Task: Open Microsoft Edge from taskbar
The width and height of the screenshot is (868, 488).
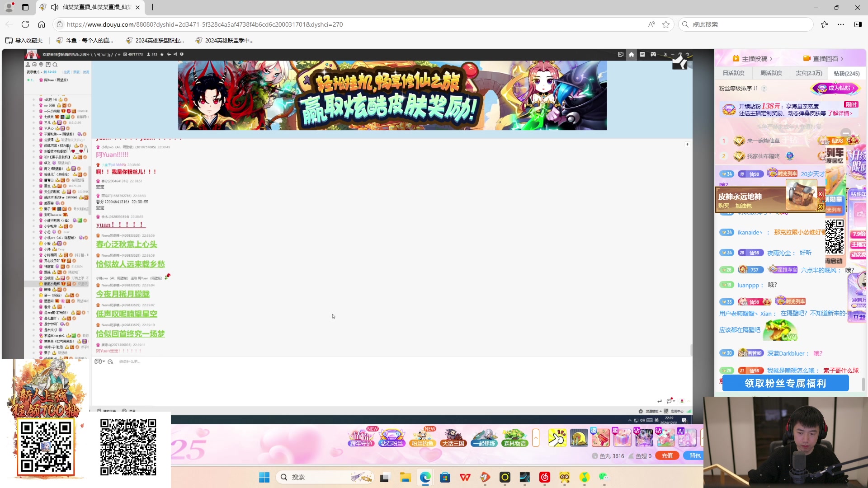Action: tap(425, 477)
